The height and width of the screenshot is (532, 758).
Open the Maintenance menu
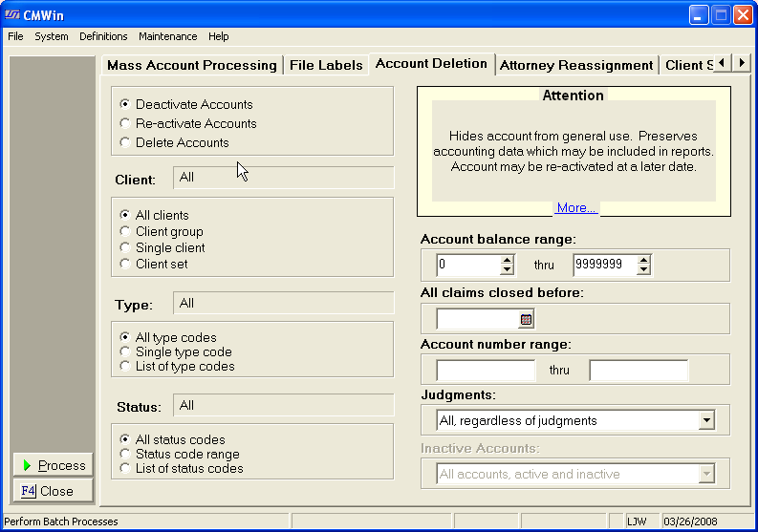point(167,36)
